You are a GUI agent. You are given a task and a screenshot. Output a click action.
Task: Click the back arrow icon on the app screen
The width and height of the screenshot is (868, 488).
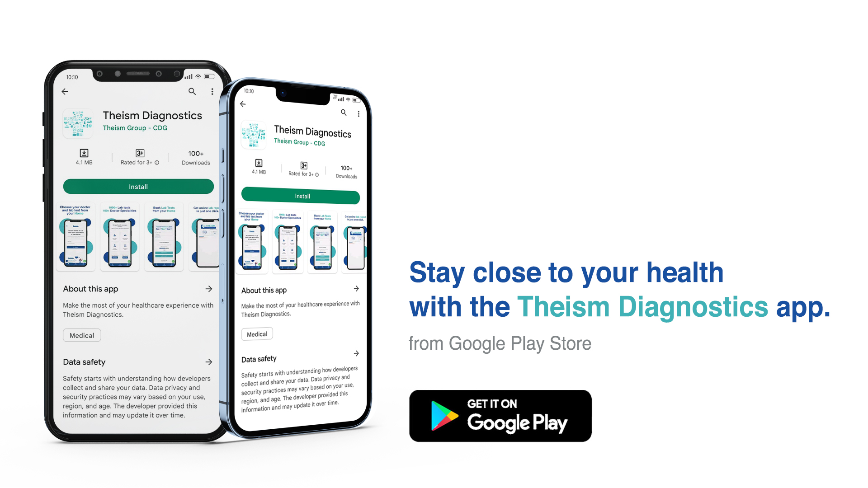click(x=66, y=91)
